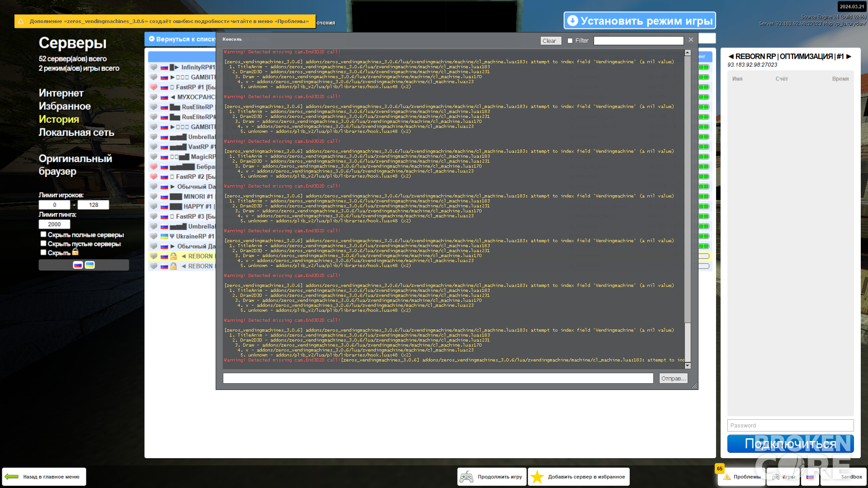
Task: Focus the console command input field
Action: (438, 378)
